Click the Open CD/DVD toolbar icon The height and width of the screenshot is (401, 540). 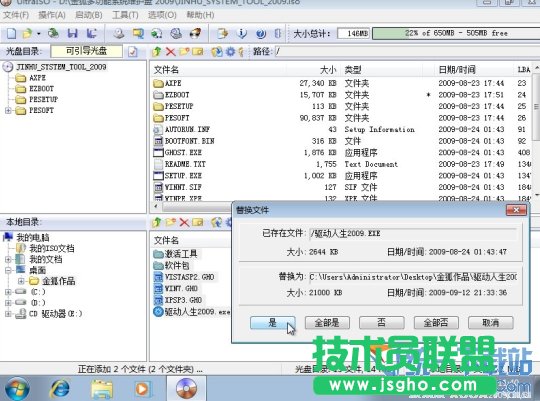53,33
